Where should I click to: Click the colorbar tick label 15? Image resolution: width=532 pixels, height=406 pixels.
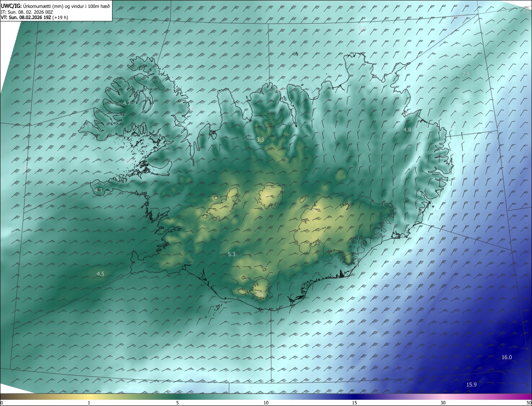click(x=355, y=403)
